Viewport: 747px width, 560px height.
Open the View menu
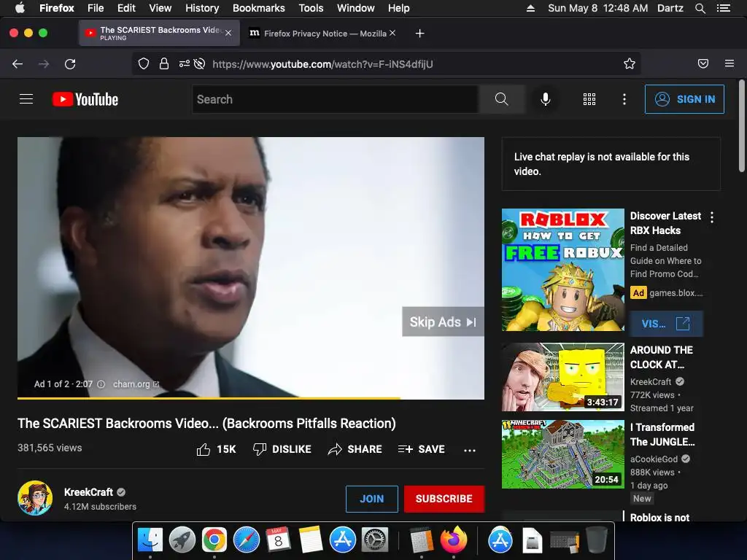[160, 8]
